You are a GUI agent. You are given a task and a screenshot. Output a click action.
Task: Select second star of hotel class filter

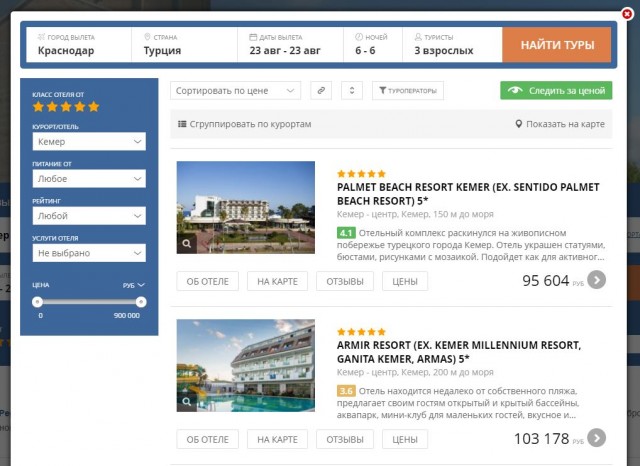pos(52,107)
